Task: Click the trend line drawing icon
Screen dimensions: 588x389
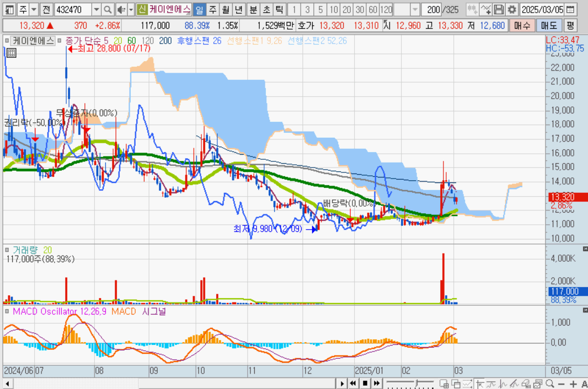Action: tap(514, 383)
